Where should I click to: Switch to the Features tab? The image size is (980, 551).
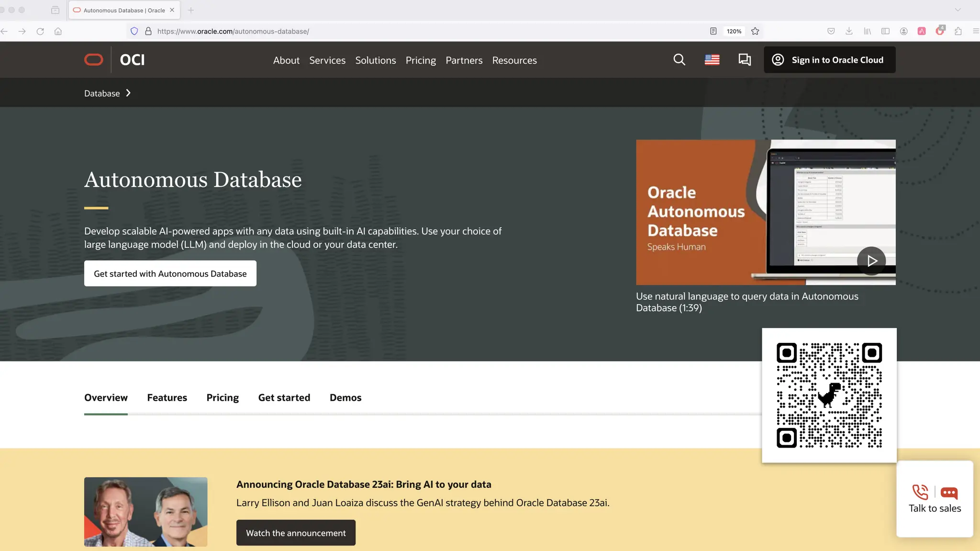coord(167,397)
